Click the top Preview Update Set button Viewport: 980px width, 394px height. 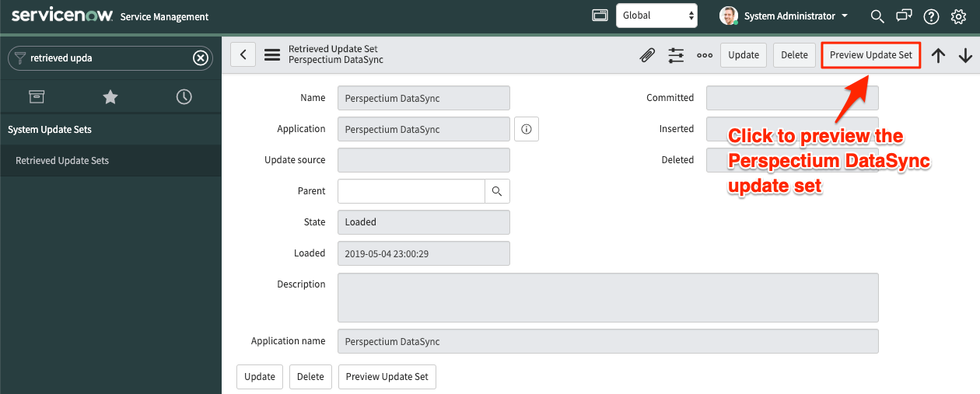pyautogui.click(x=871, y=55)
